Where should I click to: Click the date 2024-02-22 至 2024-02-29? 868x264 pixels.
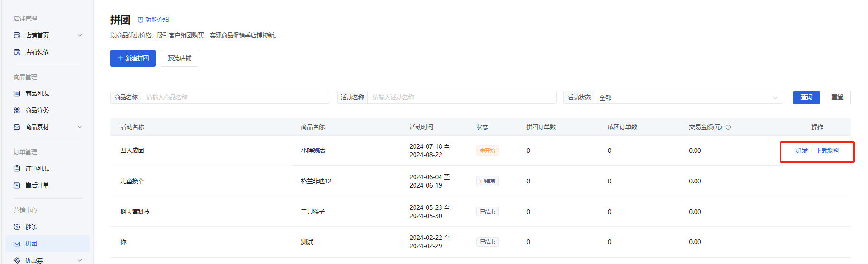(430, 242)
